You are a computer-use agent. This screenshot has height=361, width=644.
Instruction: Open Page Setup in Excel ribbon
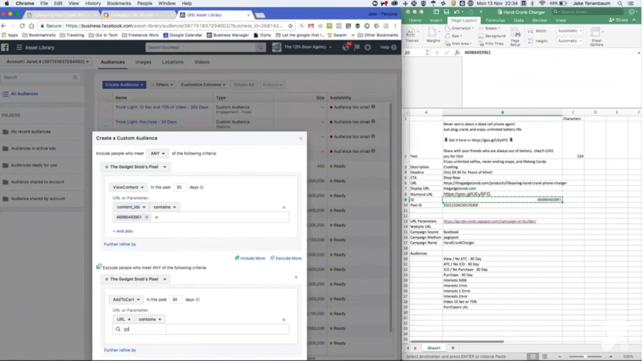(x=515, y=37)
